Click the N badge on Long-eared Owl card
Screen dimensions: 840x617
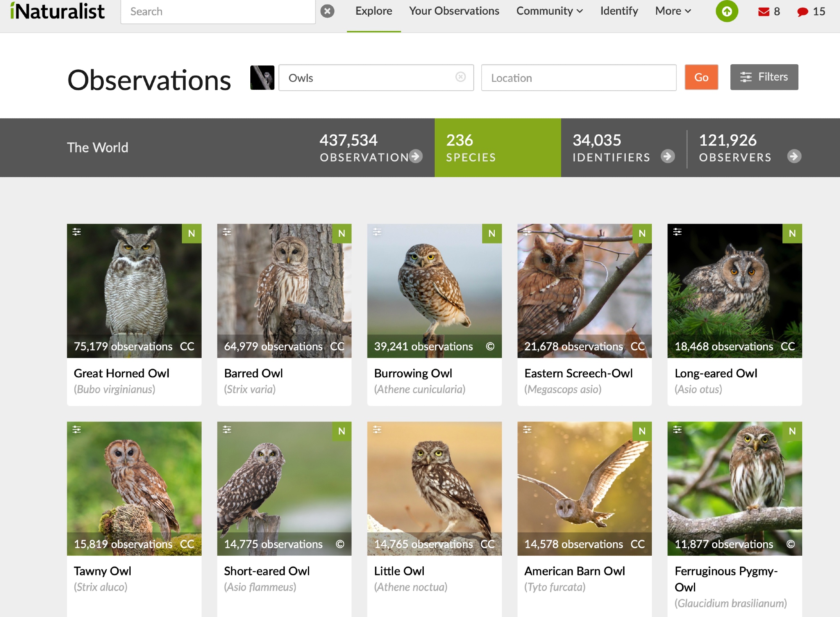[x=792, y=233]
